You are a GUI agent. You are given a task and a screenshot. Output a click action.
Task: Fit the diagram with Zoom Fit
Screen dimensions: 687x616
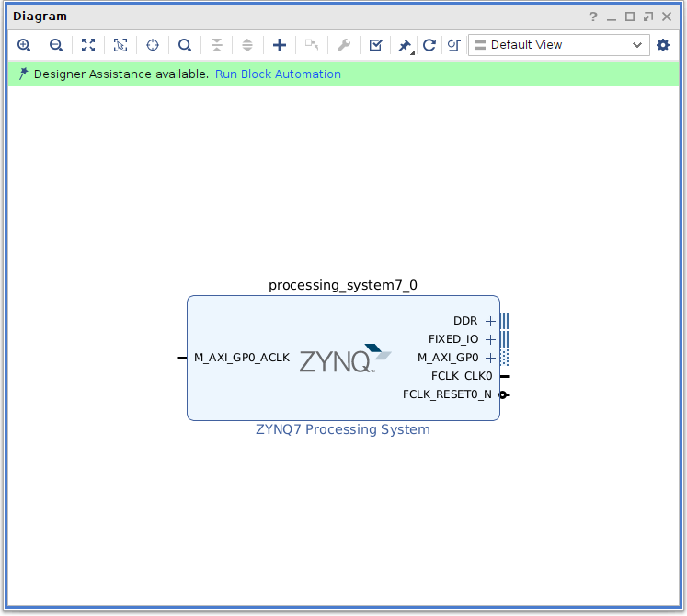[x=88, y=45]
